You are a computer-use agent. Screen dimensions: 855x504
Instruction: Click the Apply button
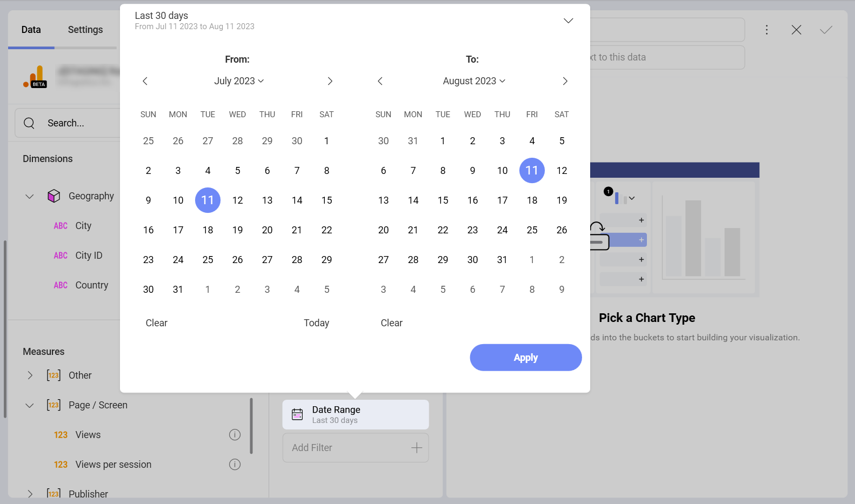click(x=526, y=358)
